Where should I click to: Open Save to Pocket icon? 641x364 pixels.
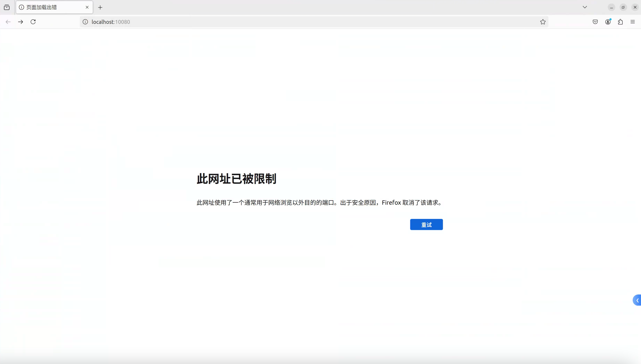pyautogui.click(x=595, y=22)
